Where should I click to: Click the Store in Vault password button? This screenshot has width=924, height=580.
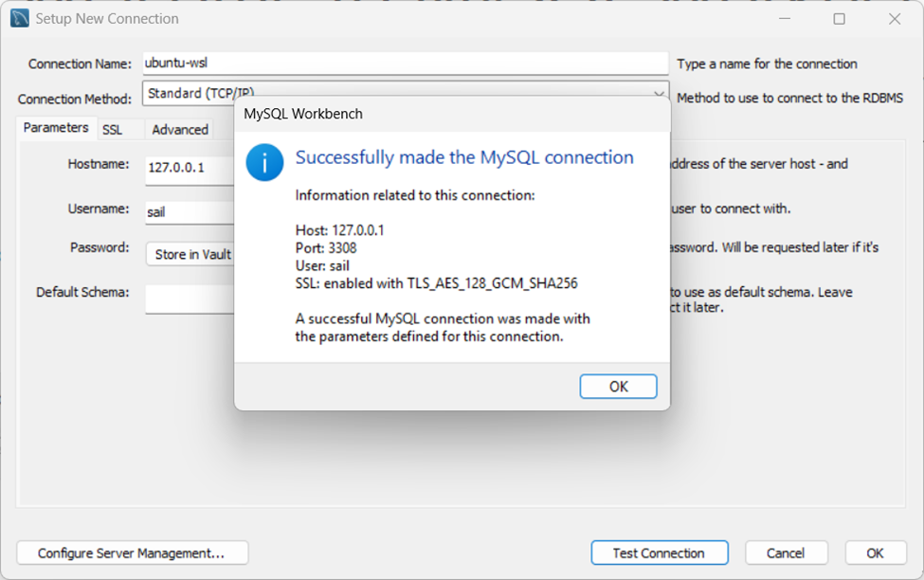[190, 253]
